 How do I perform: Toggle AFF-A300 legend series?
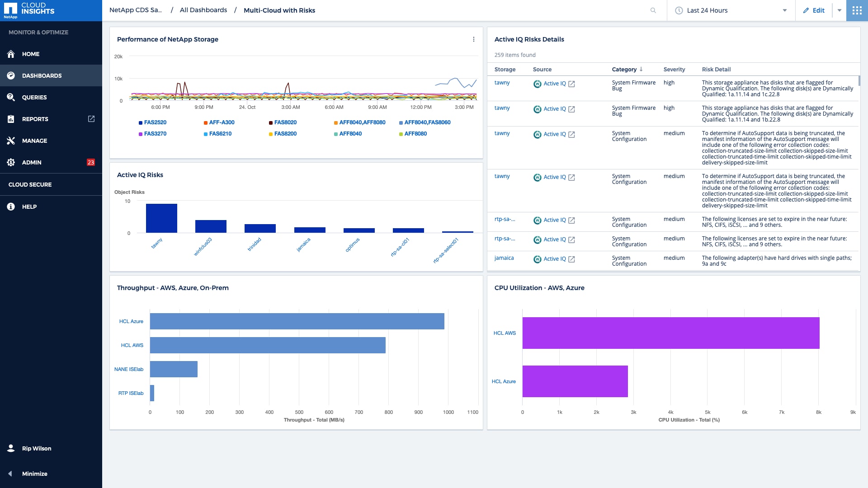tap(219, 122)
